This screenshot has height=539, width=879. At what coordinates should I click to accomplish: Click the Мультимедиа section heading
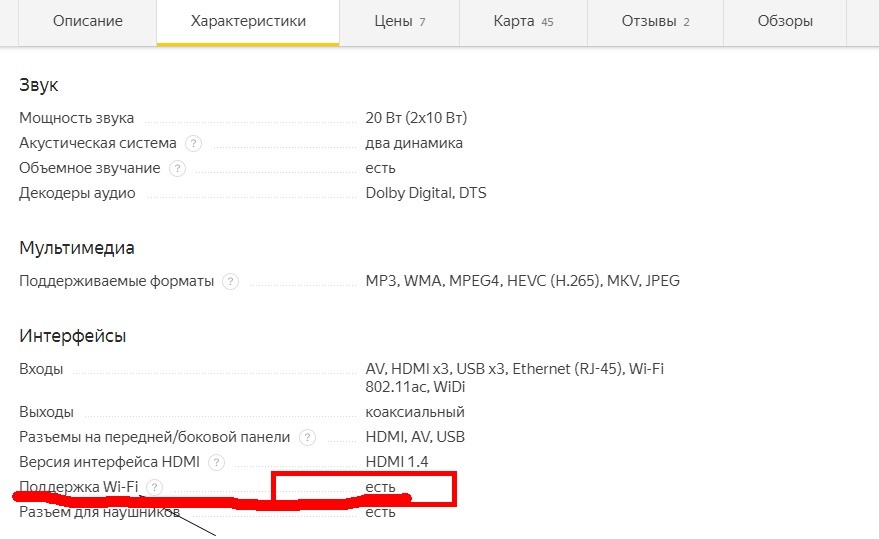tap(76, 247)
